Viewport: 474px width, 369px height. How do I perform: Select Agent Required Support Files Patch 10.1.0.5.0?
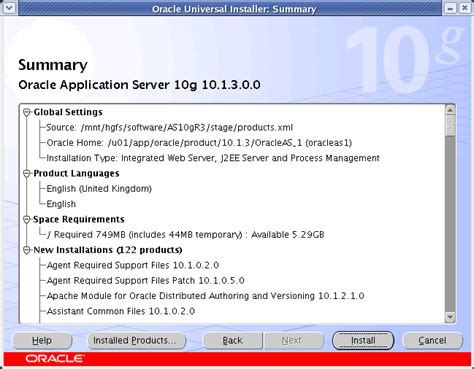[145, 281]
